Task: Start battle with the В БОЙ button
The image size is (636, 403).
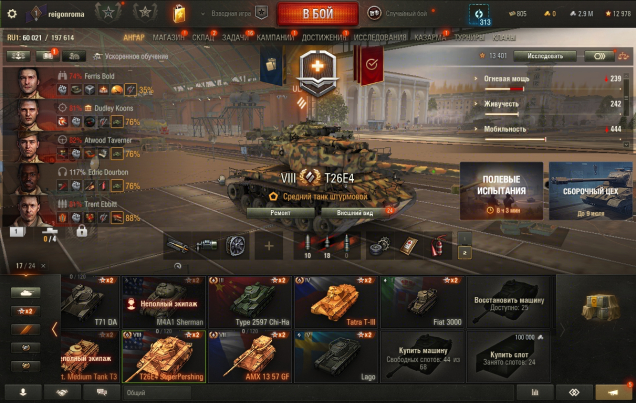Action: 318,13
